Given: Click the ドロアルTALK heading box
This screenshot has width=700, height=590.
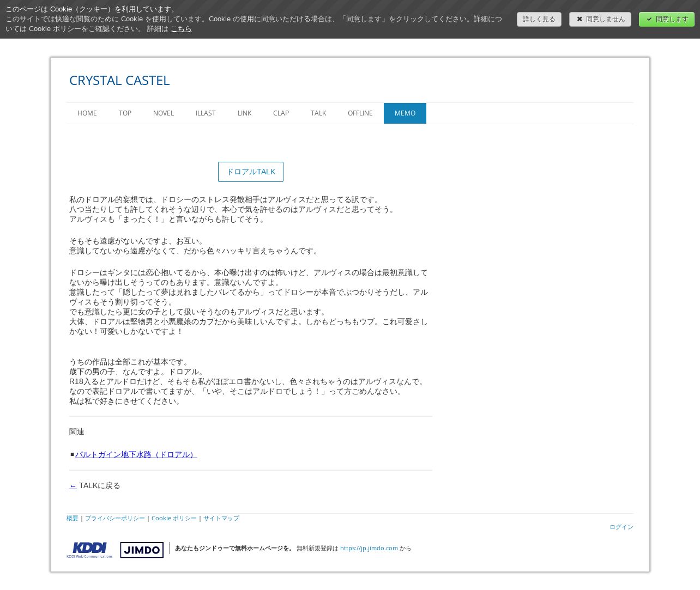Looking at the screenshot, I should point(251,172).
